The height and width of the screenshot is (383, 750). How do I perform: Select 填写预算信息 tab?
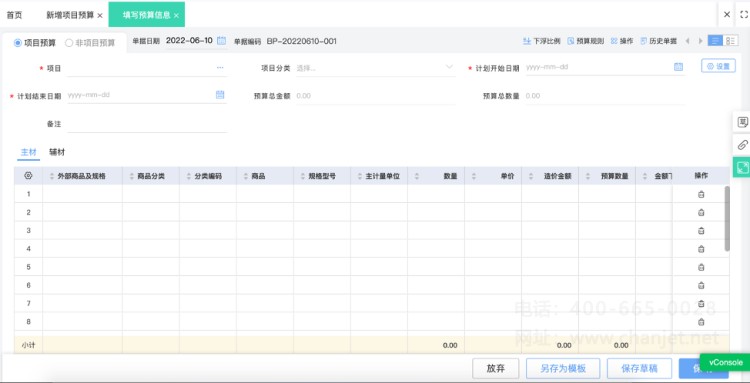pos(146,15)
